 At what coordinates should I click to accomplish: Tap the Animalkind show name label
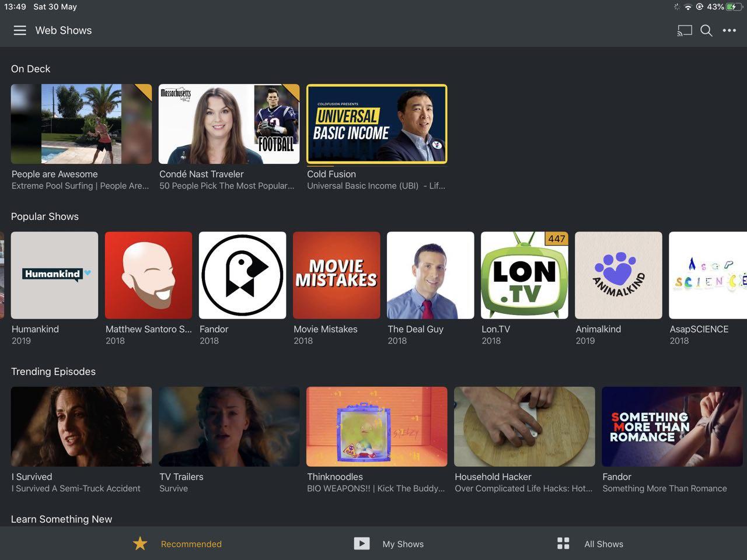click(x=598, y=329)
